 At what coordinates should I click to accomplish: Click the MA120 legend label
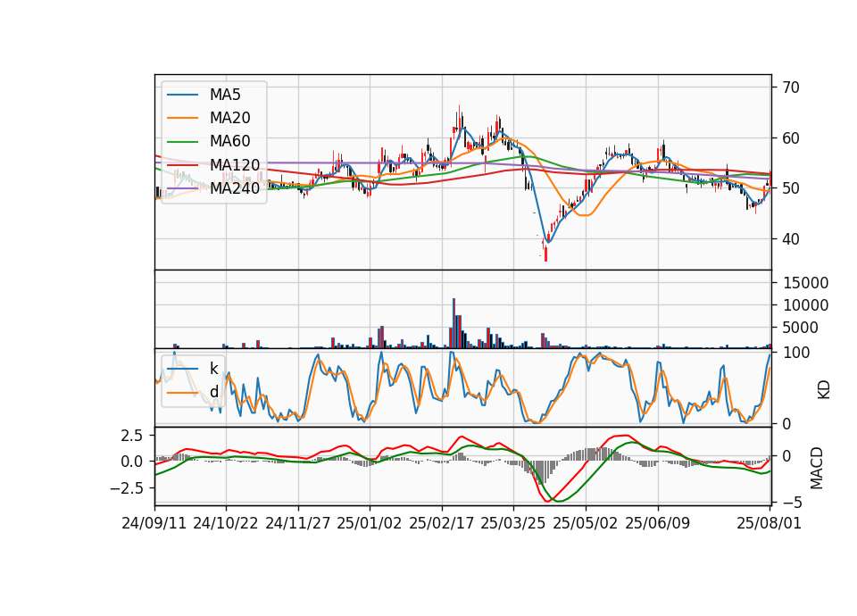point(235,165)
